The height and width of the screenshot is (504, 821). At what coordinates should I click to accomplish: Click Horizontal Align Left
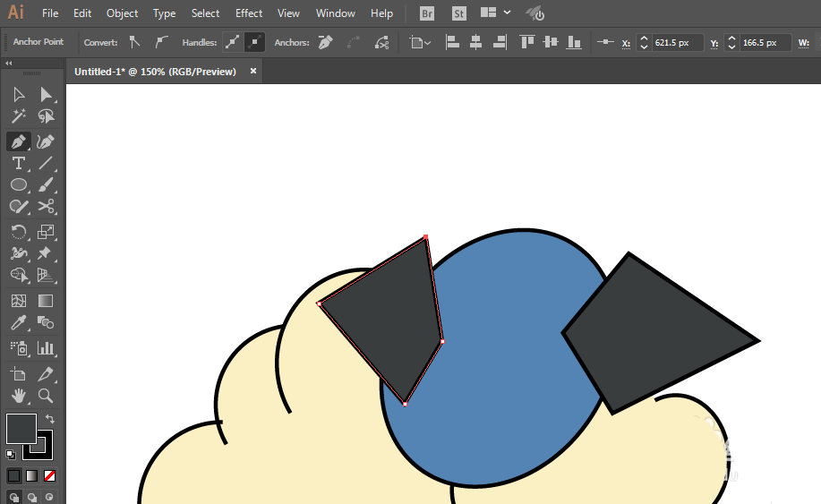[x=452, y=42]
